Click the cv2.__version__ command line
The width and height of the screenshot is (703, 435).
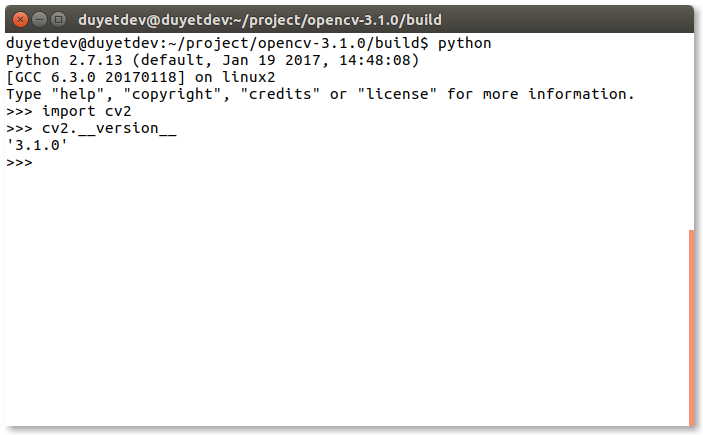point(91,129)
